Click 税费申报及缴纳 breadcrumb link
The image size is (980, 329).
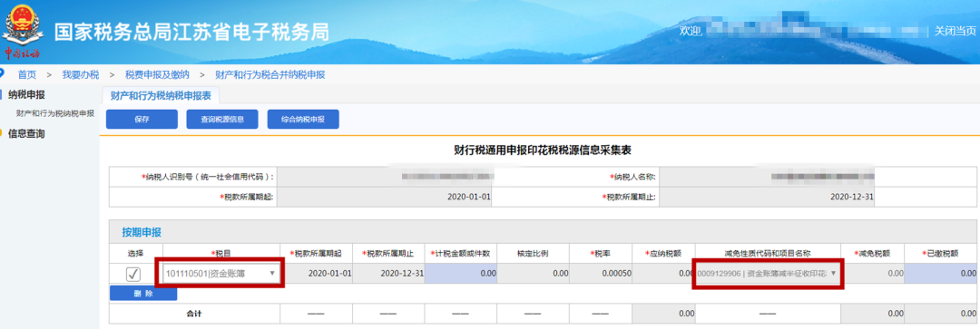point(158,75)
